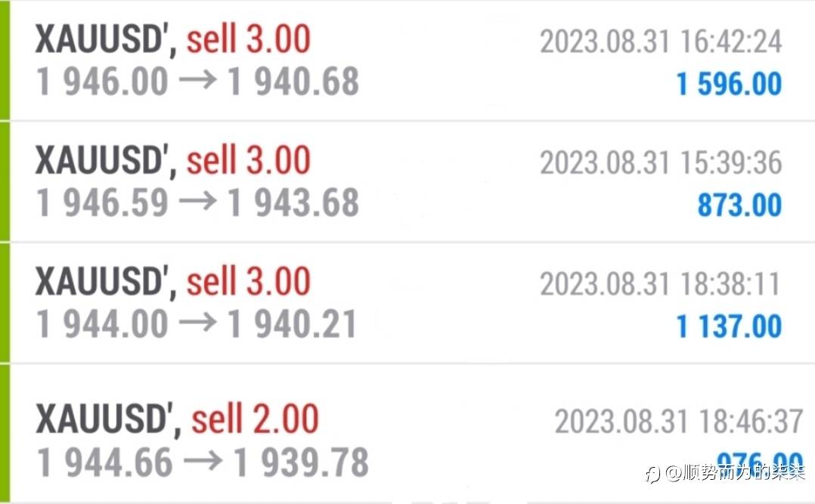
Task: Select the 2023.08.31 18:38:11 timestamp
Action: (660, 284)
